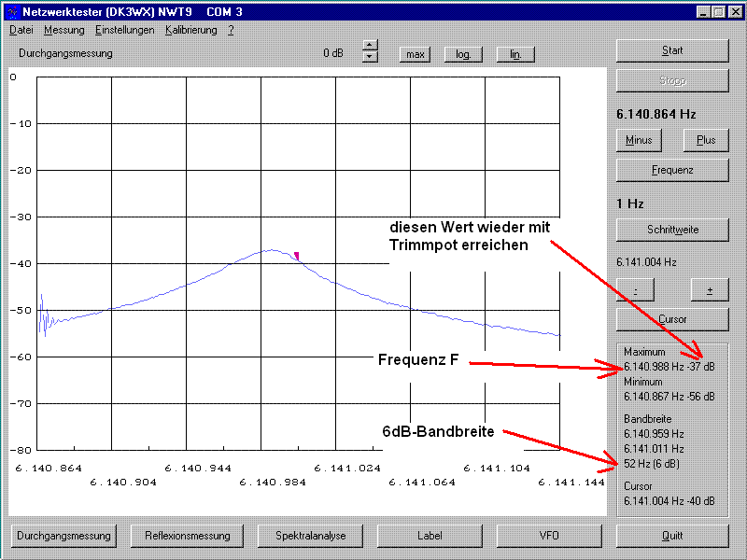Switch to Spektralanalyse mode
Viewport: 747px width, 560px height.
[310, 536]
